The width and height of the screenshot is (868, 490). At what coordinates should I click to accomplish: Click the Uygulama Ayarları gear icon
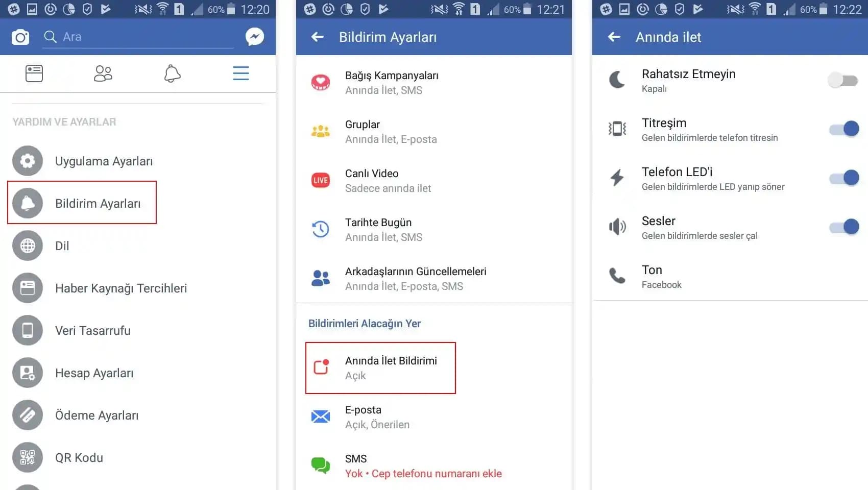point(27,161)
